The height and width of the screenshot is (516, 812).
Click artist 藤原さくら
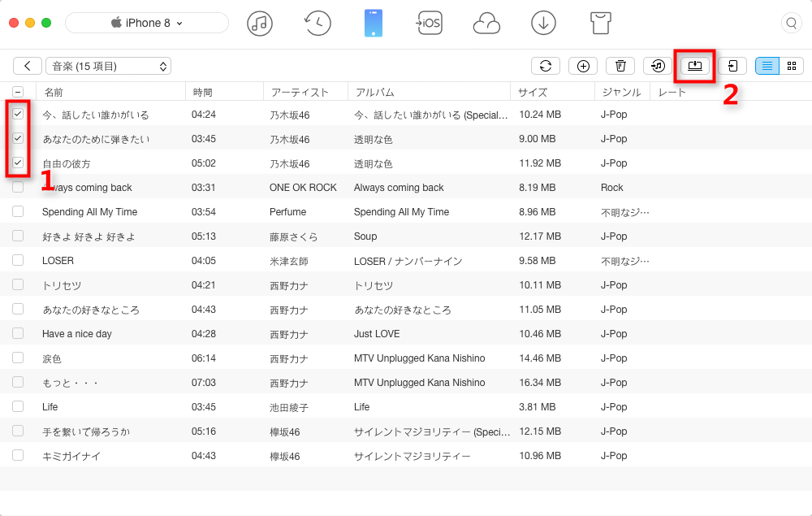pyautogui.click(x=294, y=236)
